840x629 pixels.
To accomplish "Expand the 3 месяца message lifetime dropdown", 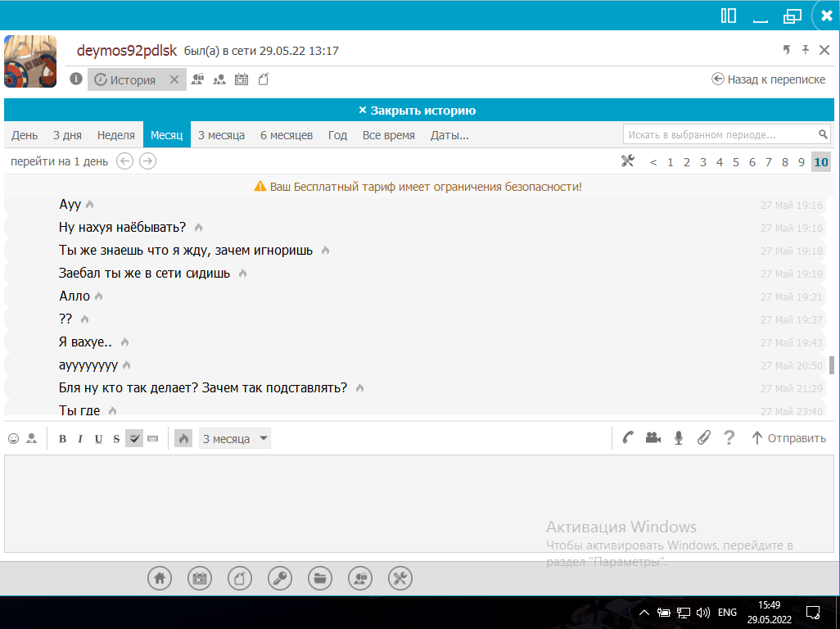I will pos(235,438).
